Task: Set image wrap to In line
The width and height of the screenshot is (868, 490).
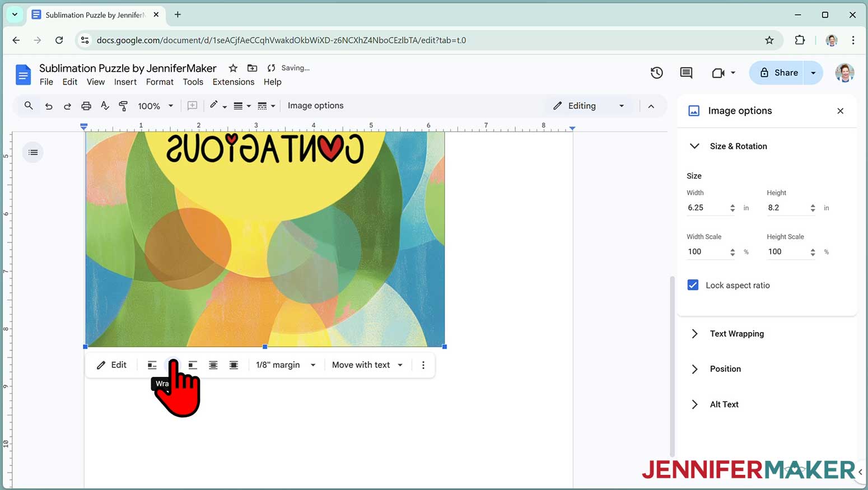Action: (152, 365)
